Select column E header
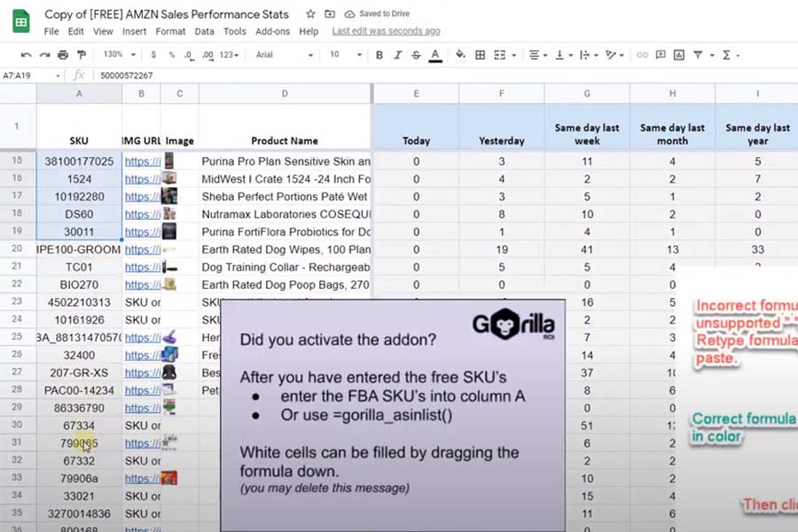Screen dimensions: 798x532 click(416, 94)
